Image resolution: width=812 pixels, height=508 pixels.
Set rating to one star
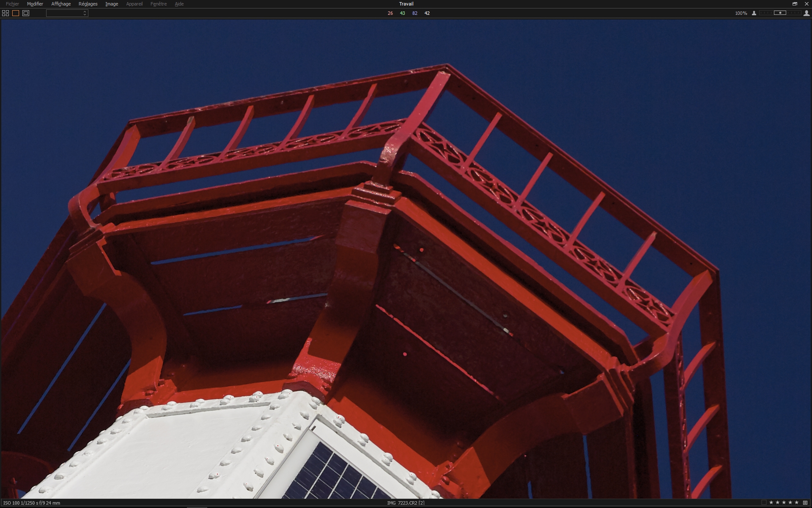coord(771,502)
